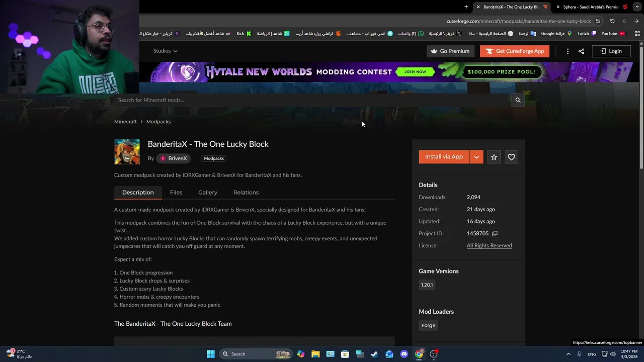Open Discord from taskbar
Screen dimensions: 644x362
(404, 354)
